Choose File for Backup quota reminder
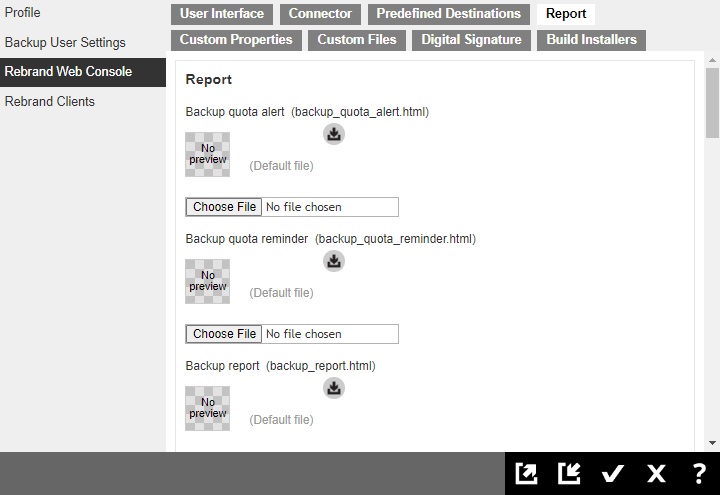 pos(224,334)
